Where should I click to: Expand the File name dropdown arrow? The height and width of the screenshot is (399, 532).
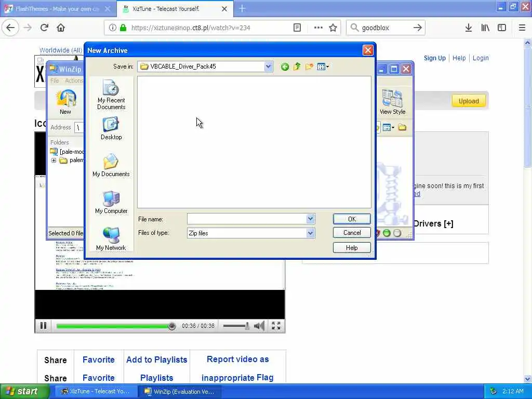click(x=311, y=219)
